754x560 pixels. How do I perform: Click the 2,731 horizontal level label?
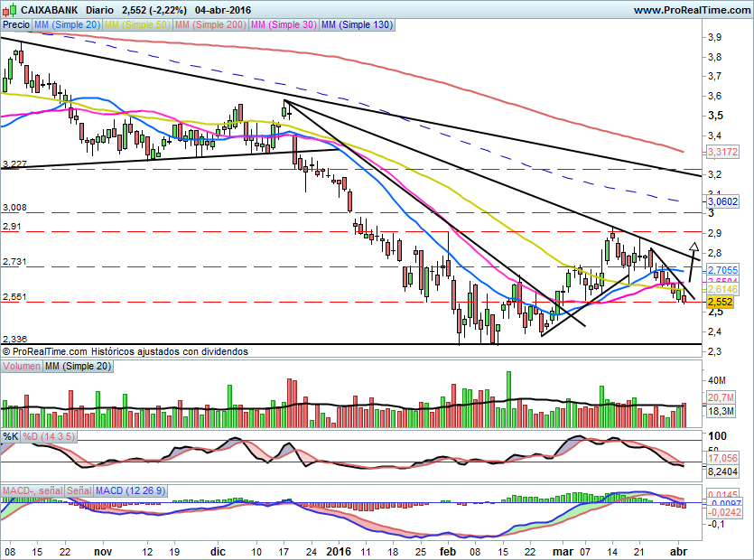pyautogui.click(x=14, y=262)
